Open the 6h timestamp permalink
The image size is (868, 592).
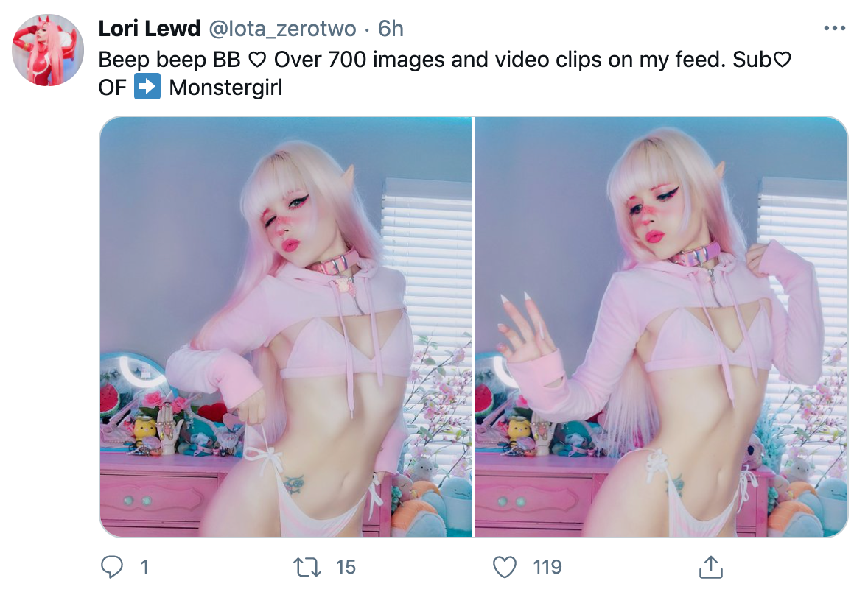point(391,29)
